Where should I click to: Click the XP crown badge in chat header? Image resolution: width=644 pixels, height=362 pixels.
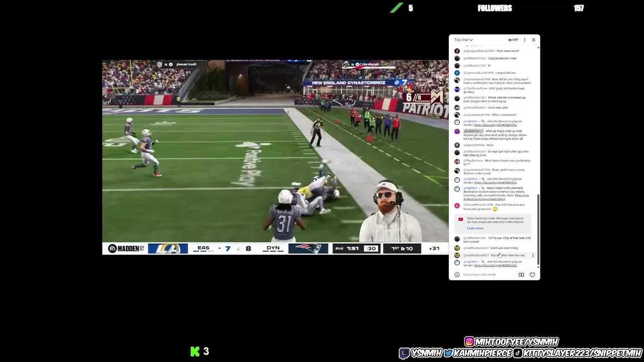513,40
